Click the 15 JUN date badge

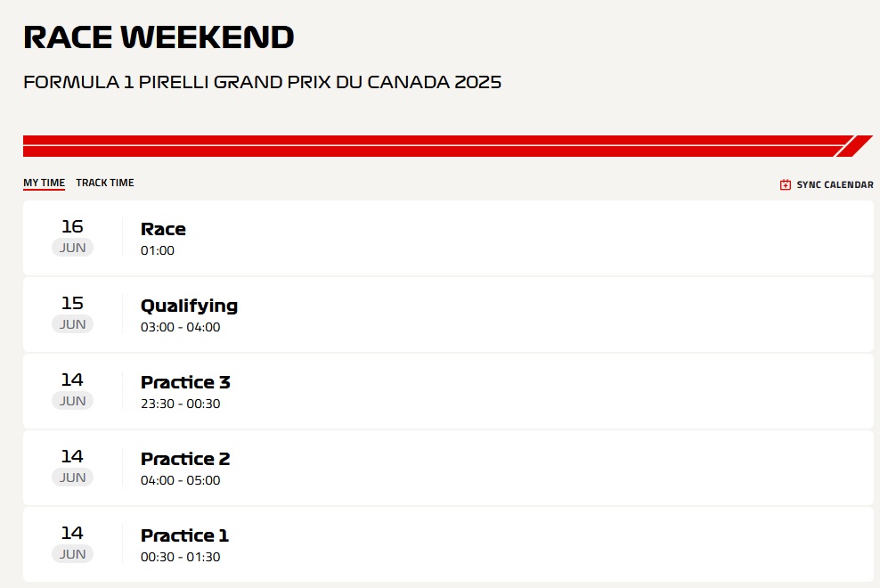tap(72, 314)
